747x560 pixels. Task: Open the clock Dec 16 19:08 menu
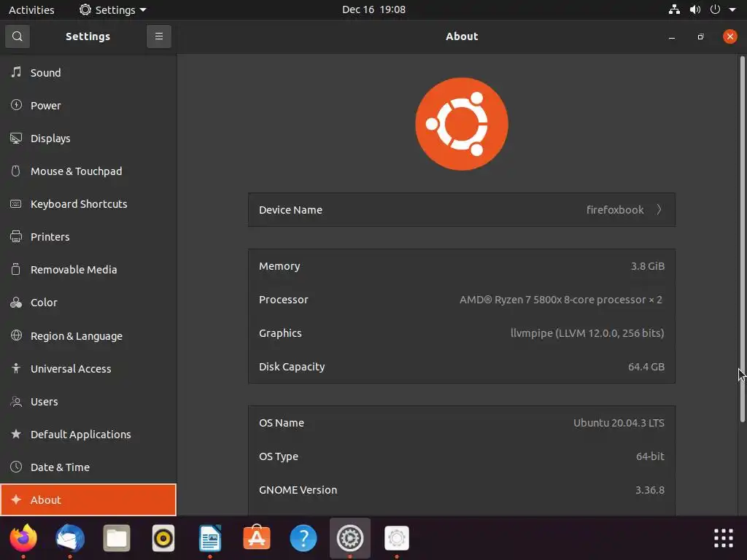click(x=373, y=9)
